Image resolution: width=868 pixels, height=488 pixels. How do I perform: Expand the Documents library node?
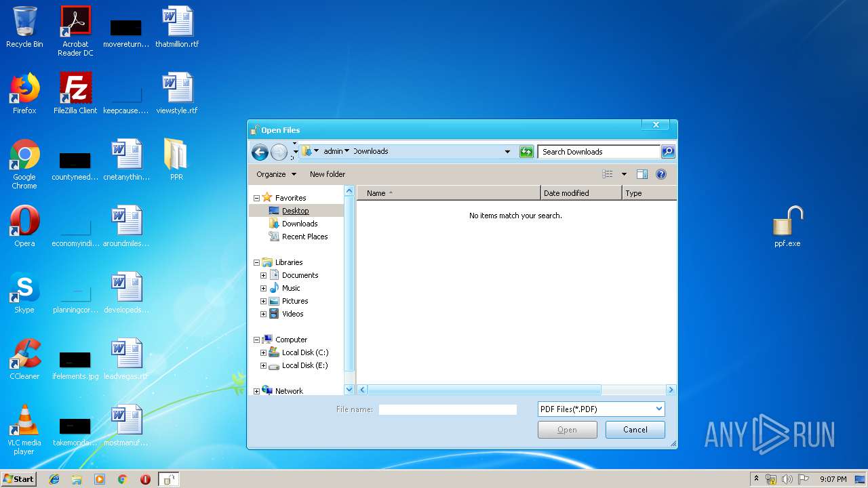pos(264,275)
